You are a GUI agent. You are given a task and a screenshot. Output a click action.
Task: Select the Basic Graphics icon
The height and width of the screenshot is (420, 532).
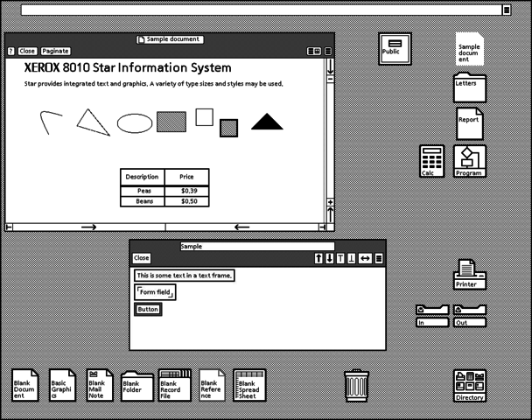[x=62, y=385]
